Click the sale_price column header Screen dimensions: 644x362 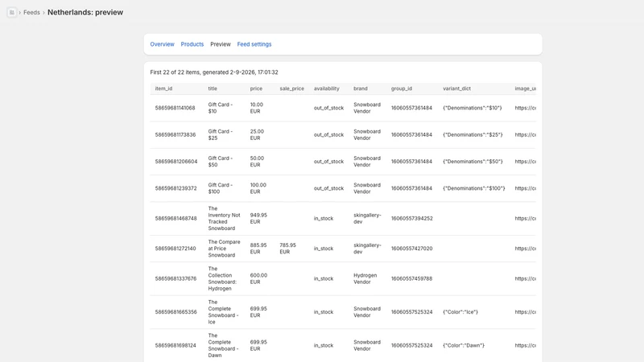(x=292, y=88)
